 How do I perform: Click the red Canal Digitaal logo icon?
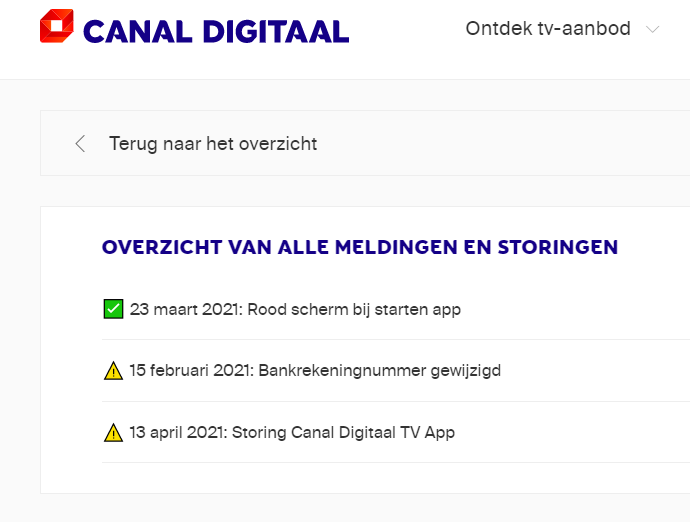[x=57, y=27]
